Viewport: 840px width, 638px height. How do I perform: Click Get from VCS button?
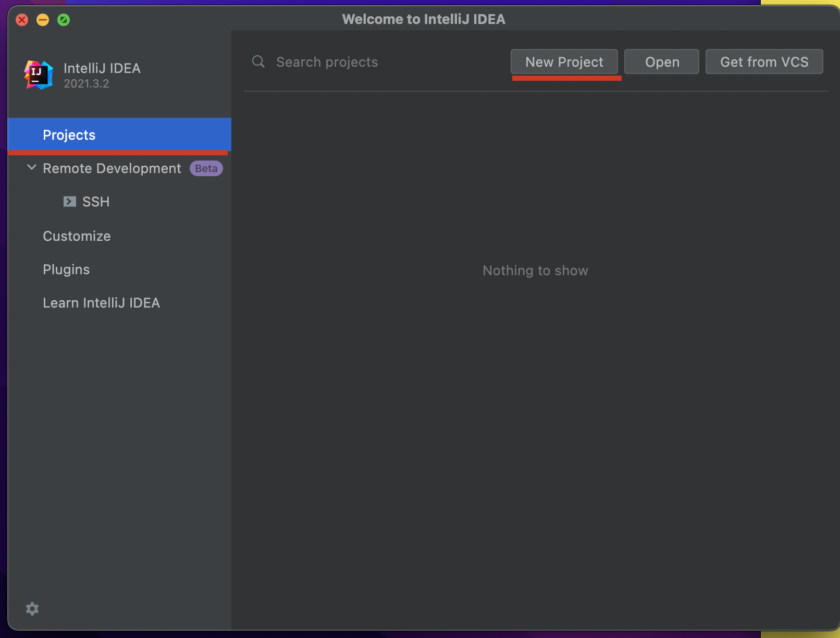[764, 62]
